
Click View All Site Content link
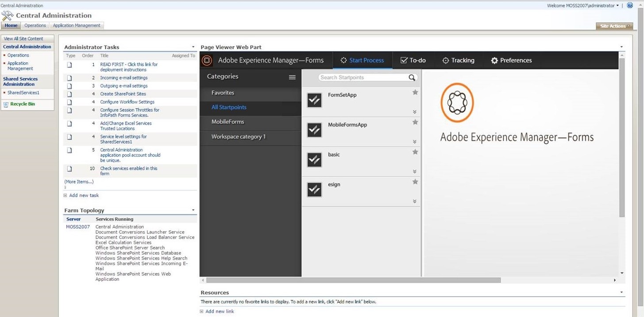23,39
